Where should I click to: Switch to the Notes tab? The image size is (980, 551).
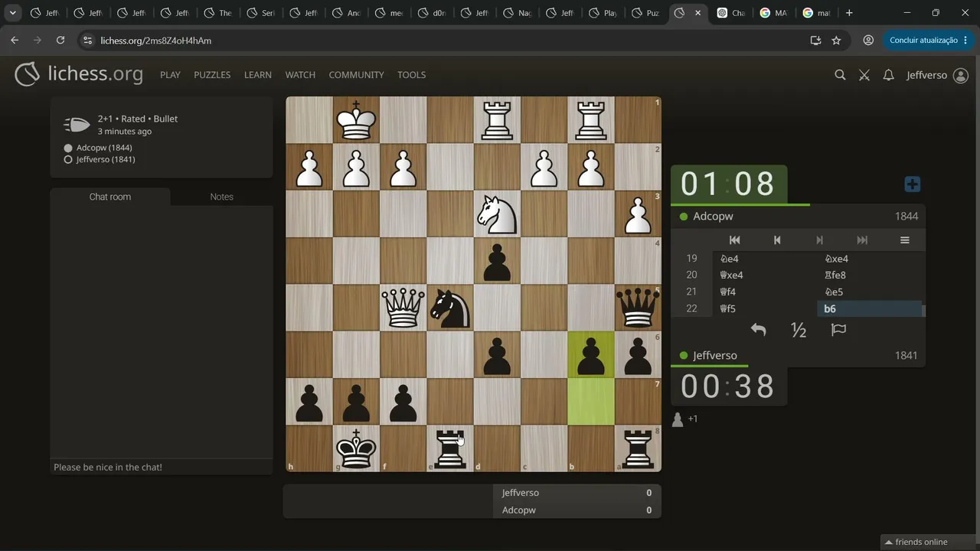coord(221,197)
